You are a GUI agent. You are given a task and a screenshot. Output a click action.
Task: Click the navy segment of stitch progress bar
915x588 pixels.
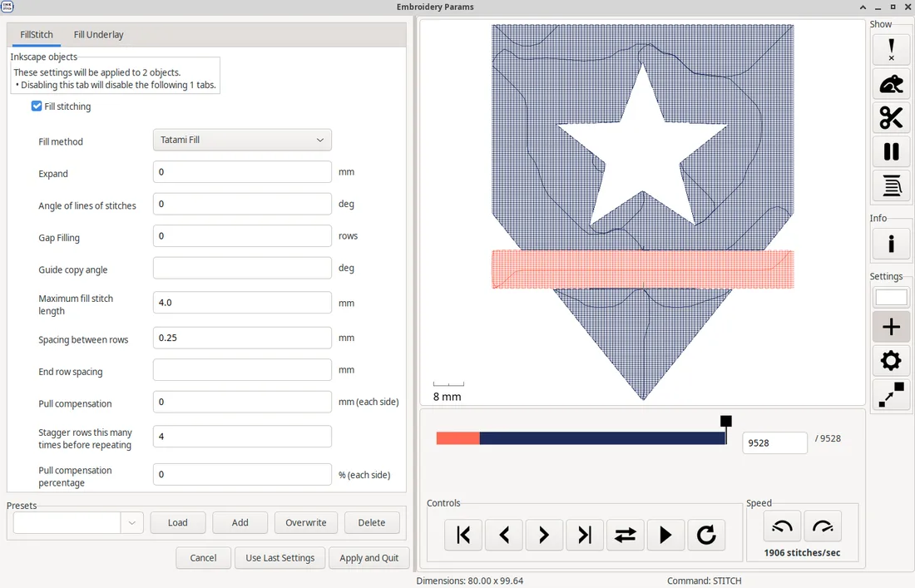[603, 438]
